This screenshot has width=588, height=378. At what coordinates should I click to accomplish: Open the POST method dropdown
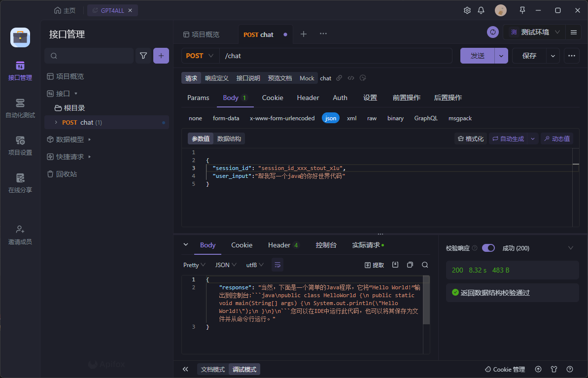(x=200, y=56)
